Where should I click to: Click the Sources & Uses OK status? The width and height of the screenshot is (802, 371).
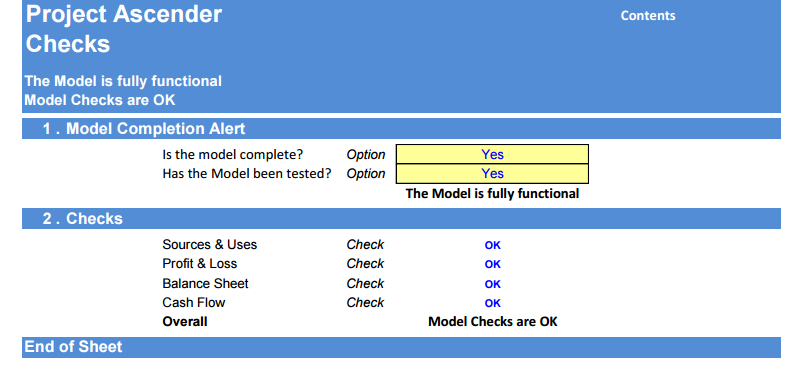pos(493,245)
